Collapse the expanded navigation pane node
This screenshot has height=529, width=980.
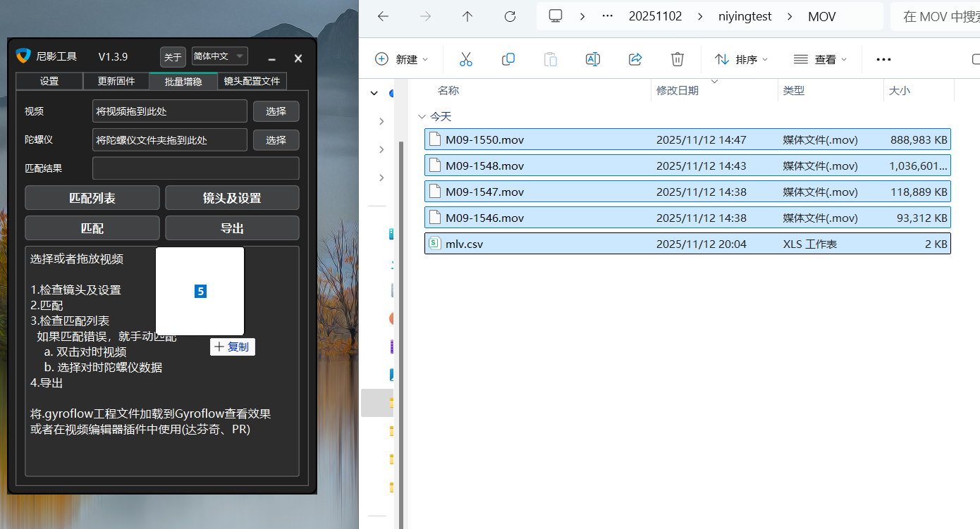tap(374, 92)
